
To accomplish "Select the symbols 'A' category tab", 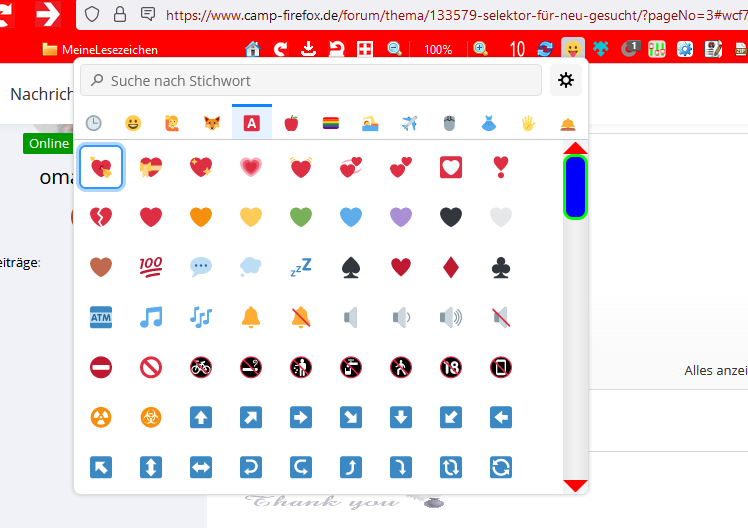I will point(252,123).
